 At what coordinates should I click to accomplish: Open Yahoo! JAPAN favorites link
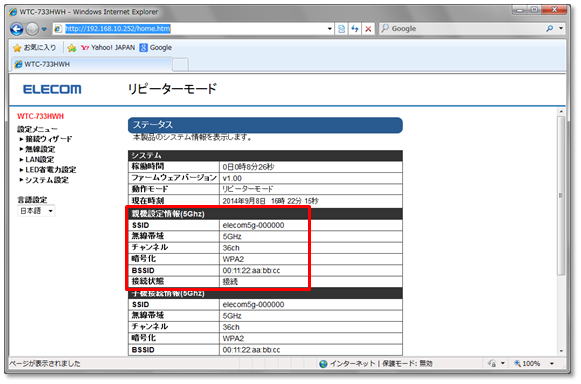point(108,47)
